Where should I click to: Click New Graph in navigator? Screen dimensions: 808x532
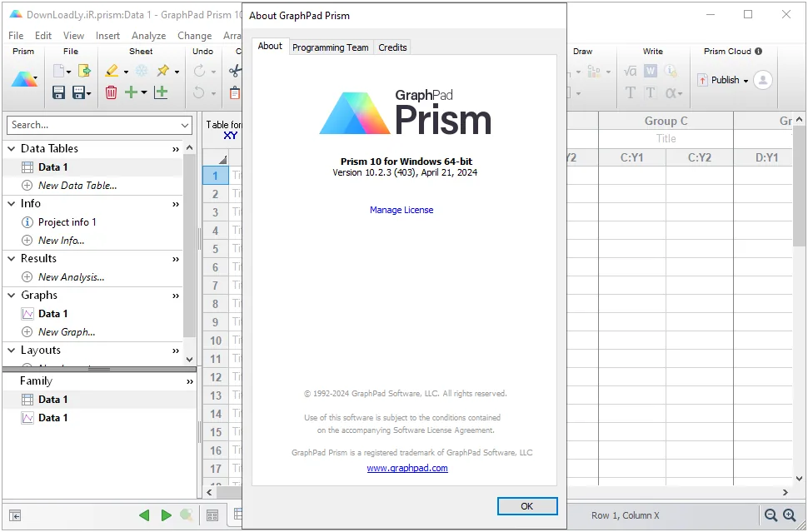(x=67, y=332)
